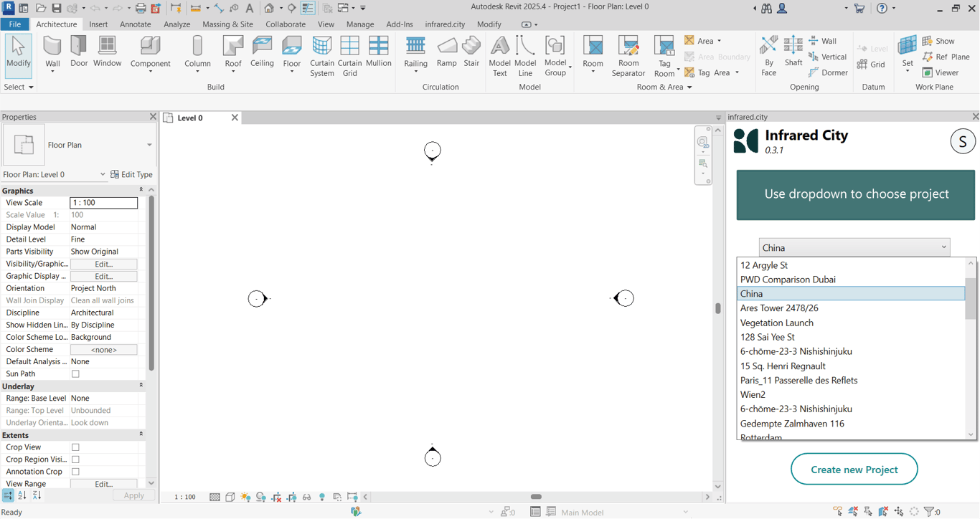Screen dimensions: 980x519
Task: Activate the Curtain Grid tool
Action: tap(349, 56)
